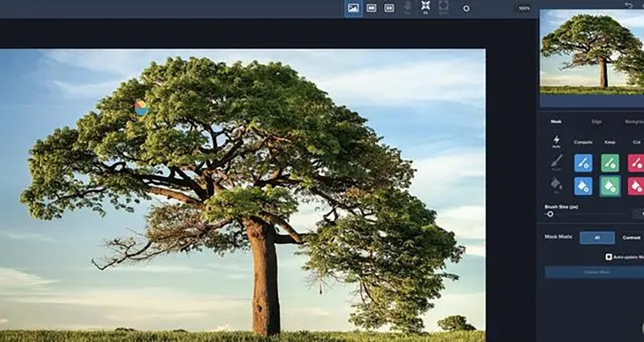Switch to single image view
Image resolution: width=644 pixels, height=342 pixels.
353,8
